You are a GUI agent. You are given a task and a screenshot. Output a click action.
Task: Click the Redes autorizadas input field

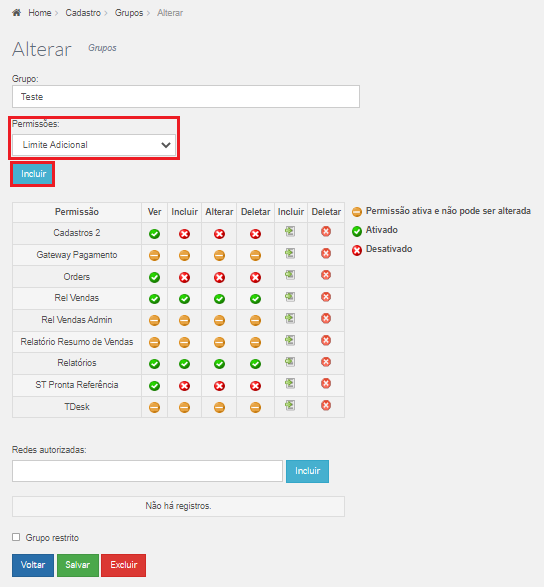[x=147, y=471]
